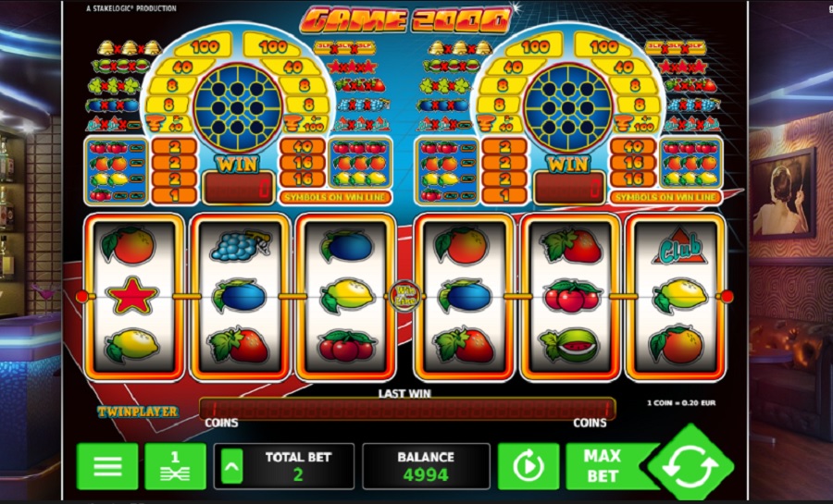Click the left blue bonus wheel
833x504 pixels.
pos(238,108)
